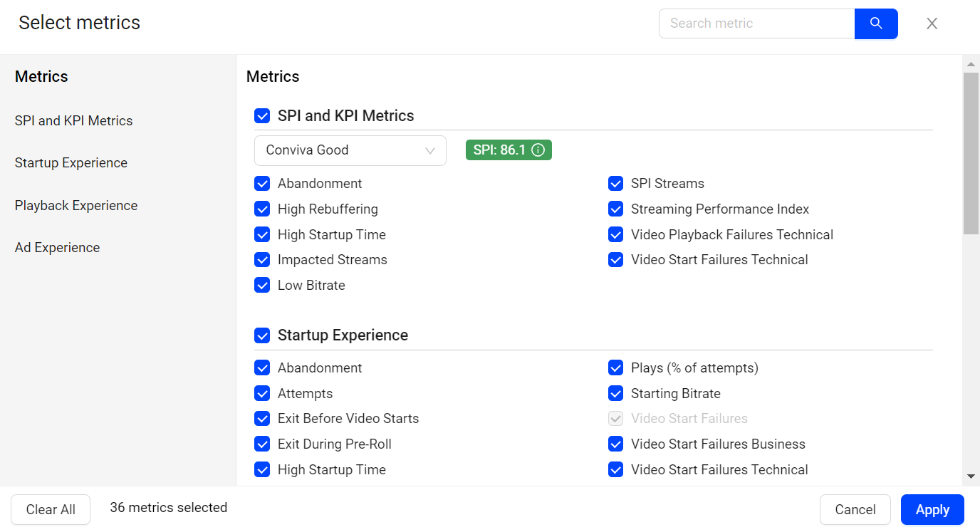Viewport: 980px width, 532px height.
Task: Disable the Exit During Pre-Roll metric
Action: coord(262,444)
